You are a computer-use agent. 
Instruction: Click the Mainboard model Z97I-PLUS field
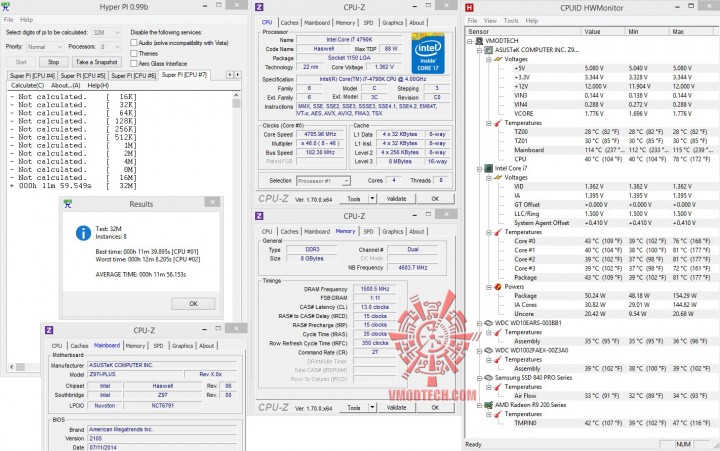[135, 374]
